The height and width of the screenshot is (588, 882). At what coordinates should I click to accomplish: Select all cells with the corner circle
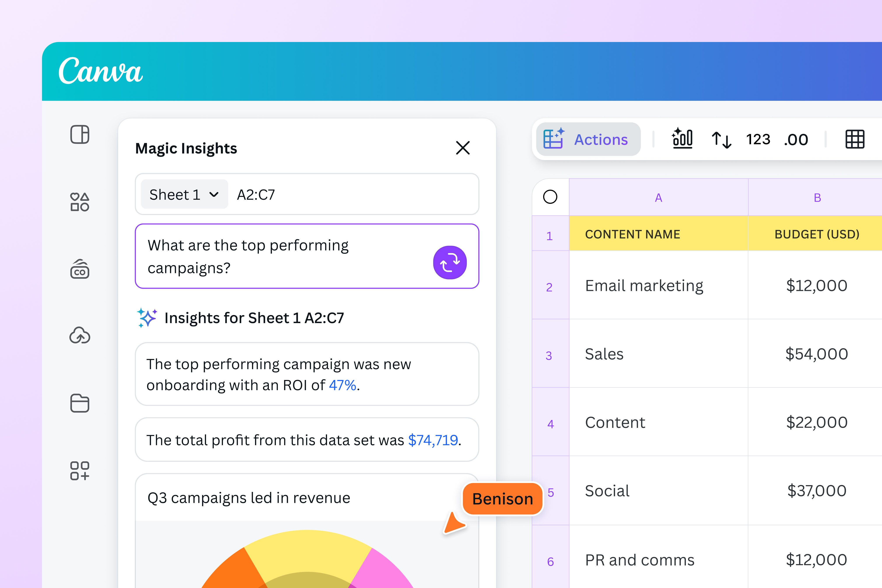(x=550, y=196)
